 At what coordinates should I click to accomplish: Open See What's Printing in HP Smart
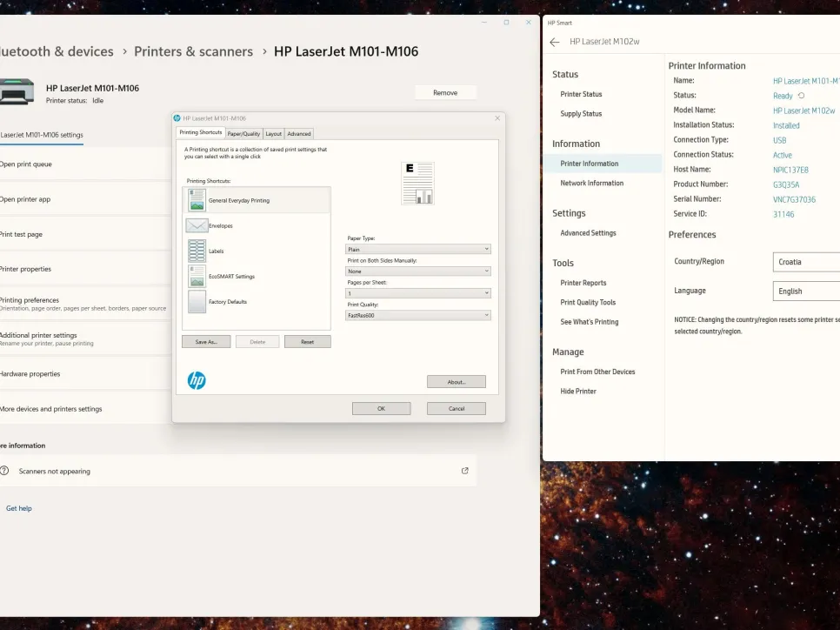click(590, 322)
